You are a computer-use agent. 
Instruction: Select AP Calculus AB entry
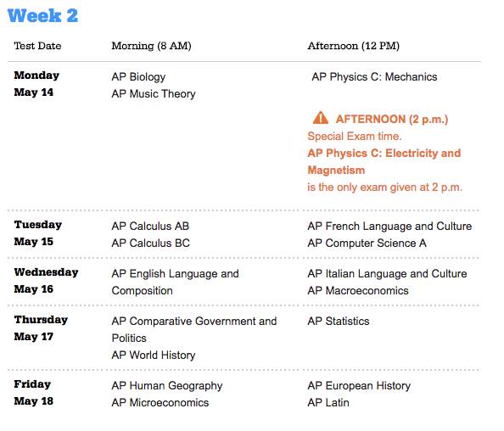(150, 226)
